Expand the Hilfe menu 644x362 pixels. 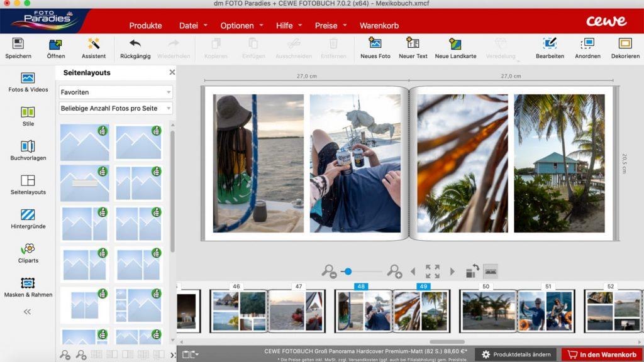click(289, 25)
